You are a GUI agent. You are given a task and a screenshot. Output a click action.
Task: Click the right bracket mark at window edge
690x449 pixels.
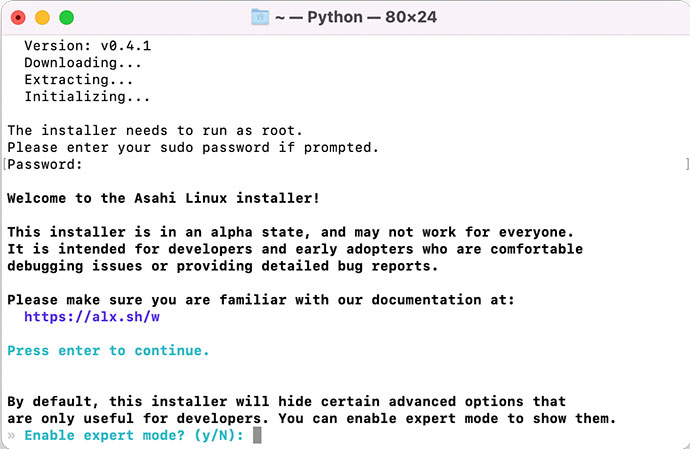coord(687,164)
